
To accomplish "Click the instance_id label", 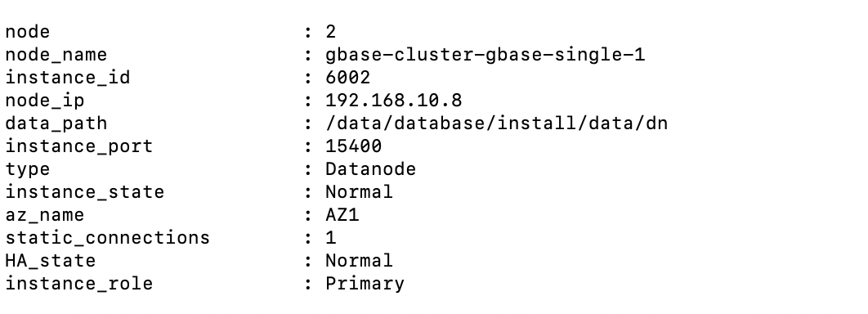I will pyautogui.click(x=68, y=78).
